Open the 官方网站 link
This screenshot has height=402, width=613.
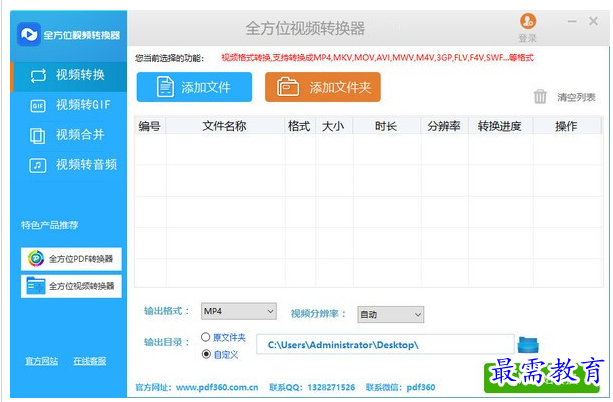click(41, 361)
